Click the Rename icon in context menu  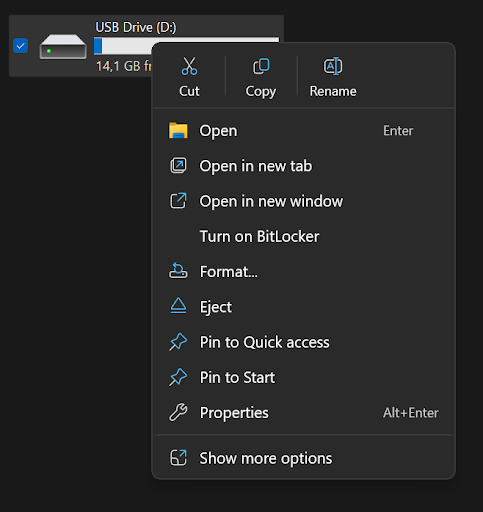pyautogui.click(x=333, y=66)
